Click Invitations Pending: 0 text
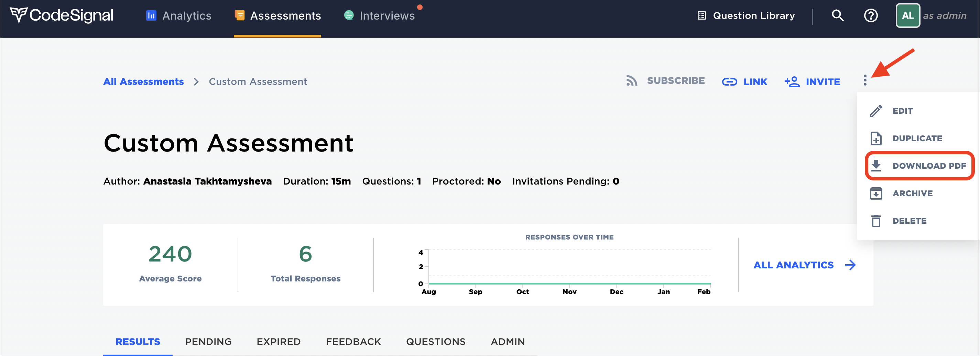 tap(565, 181)
